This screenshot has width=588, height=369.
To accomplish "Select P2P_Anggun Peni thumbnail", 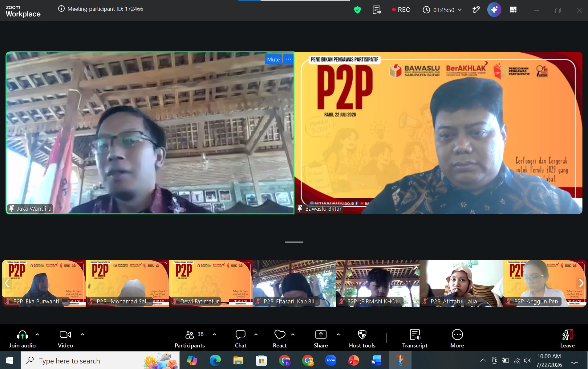I will 545,283.
